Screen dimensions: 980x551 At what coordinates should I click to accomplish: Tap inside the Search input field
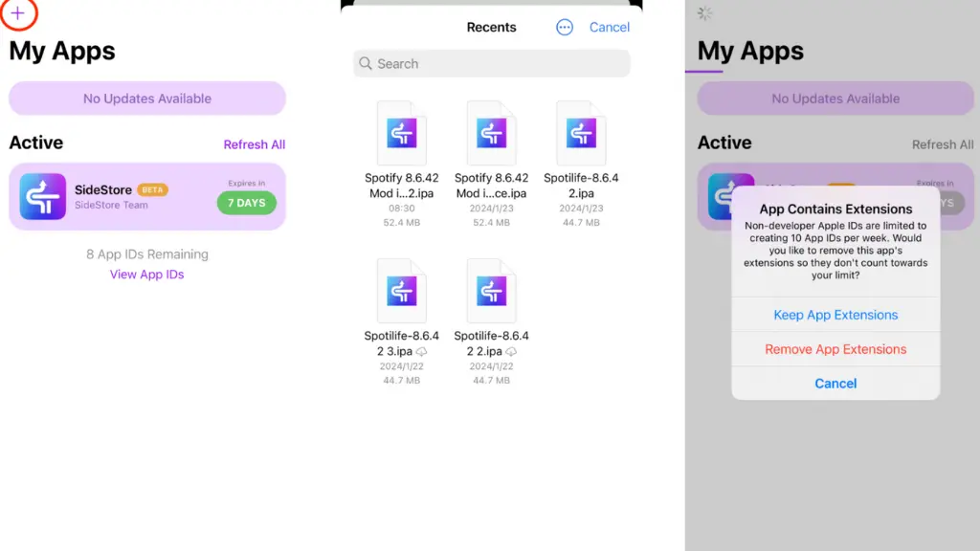(x=479, y=63)
